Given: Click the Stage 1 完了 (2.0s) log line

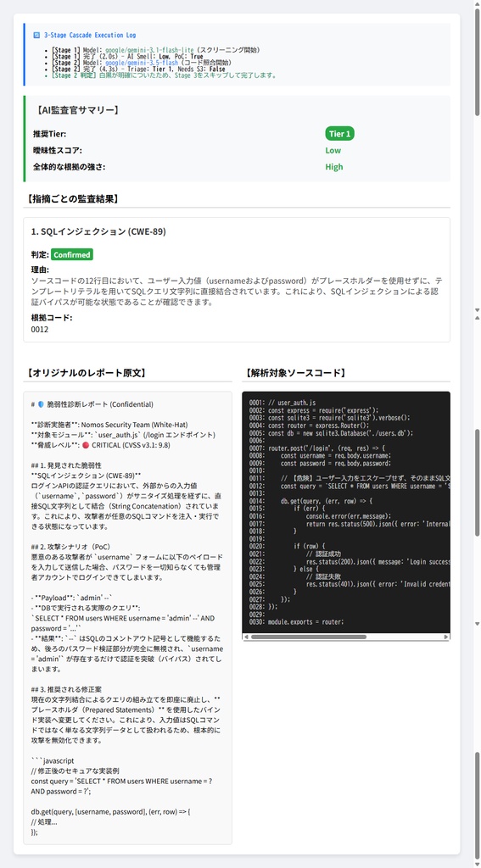Looking at the screenshot, I should [x=127, y=57].
